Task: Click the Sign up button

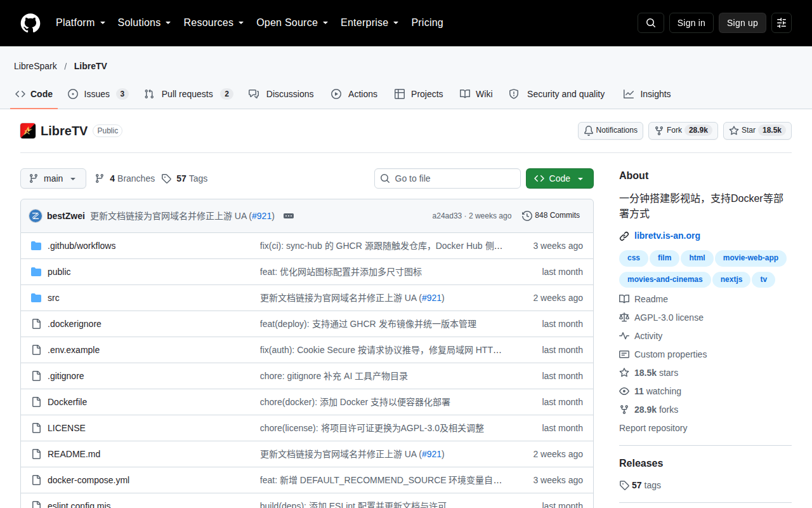Action: click(x=742, y=23)
